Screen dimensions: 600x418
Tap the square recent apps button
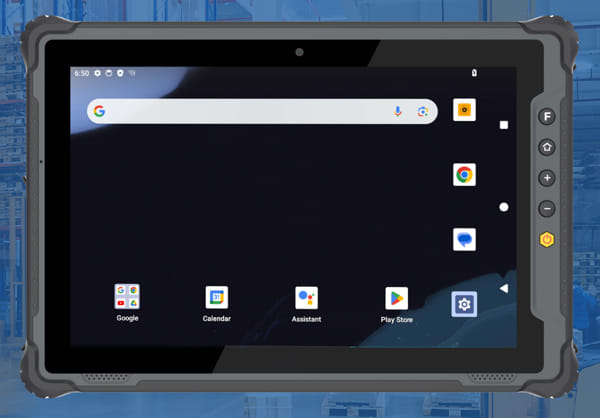[504, 125]
